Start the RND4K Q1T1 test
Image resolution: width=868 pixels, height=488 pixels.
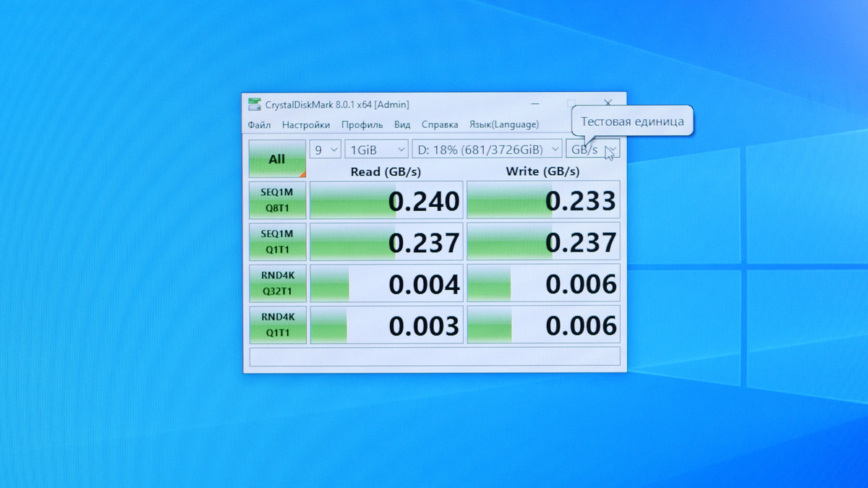point(277,325)
